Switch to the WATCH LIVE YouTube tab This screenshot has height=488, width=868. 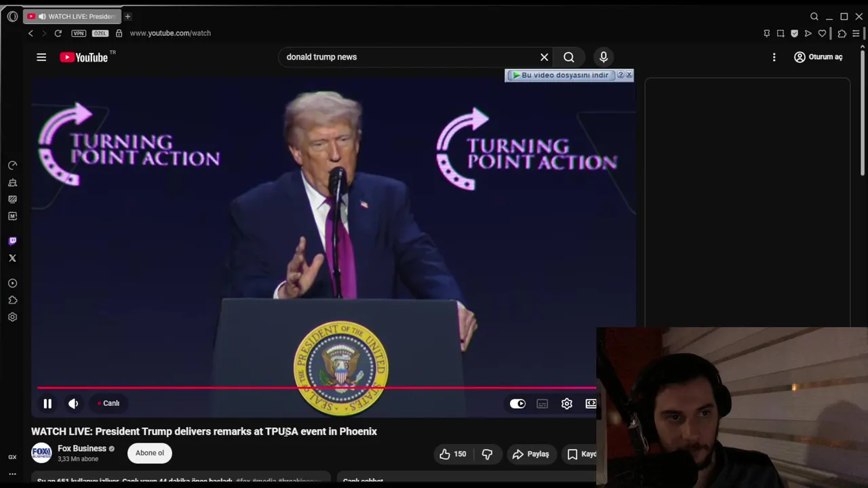72,16
